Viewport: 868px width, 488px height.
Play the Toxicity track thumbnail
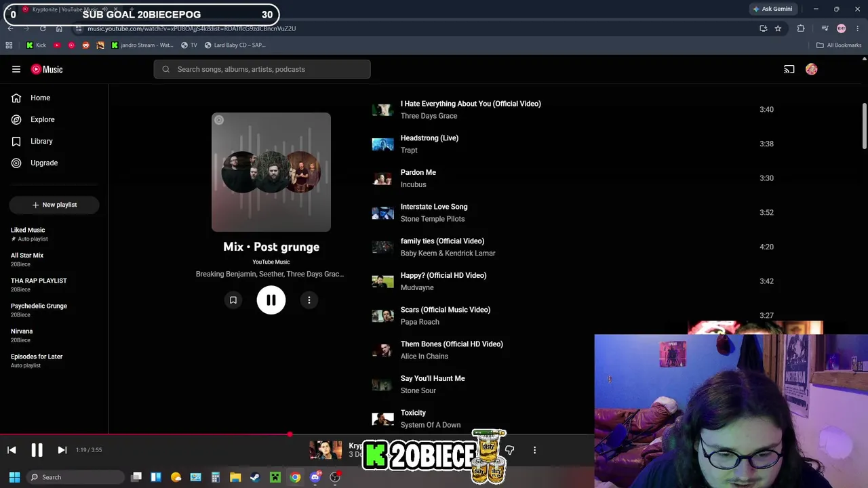pyautogui.click(x=382, y=419)
